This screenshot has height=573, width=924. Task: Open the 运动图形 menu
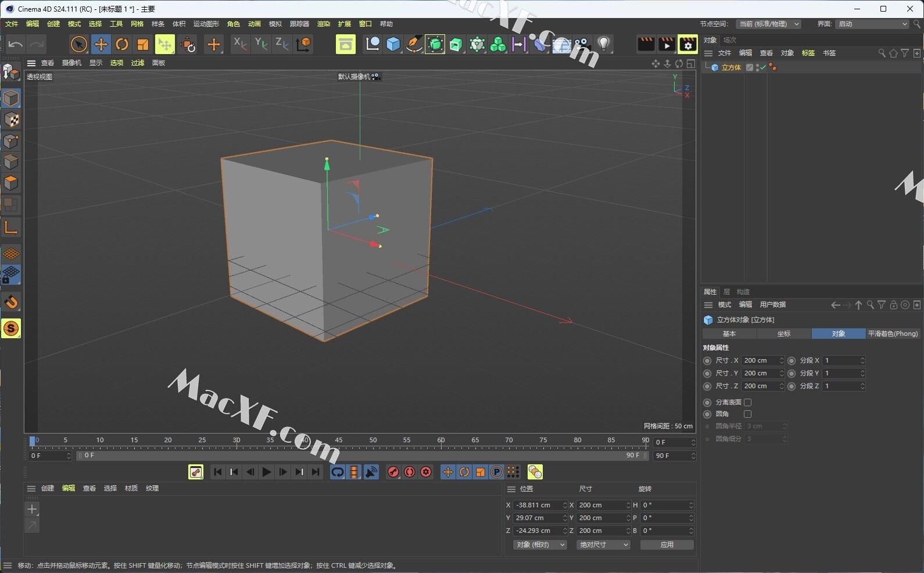206,24
